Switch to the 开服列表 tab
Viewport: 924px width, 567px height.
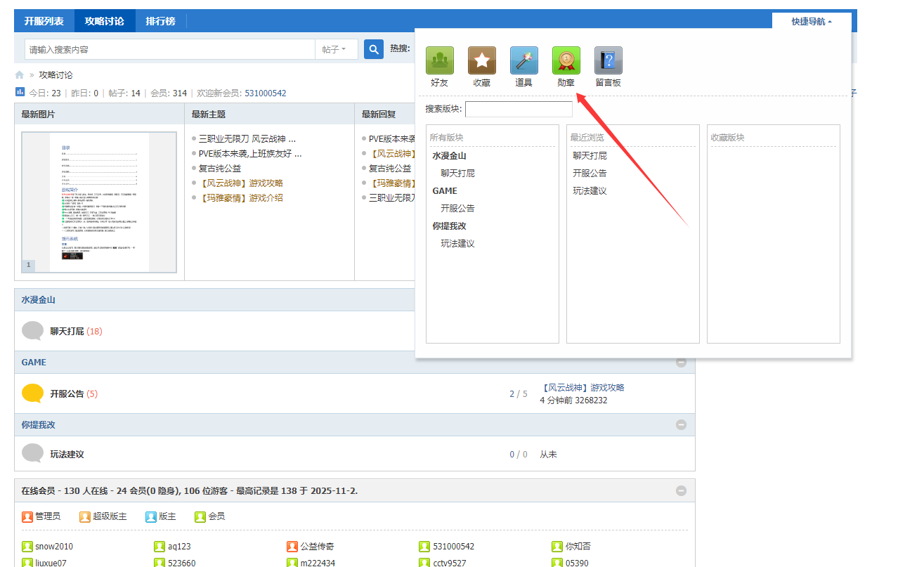point(44,21)
